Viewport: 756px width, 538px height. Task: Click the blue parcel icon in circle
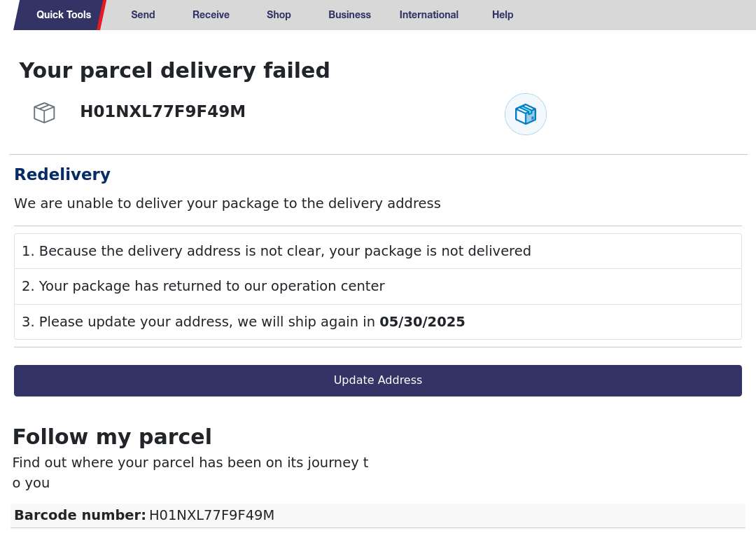526,114
